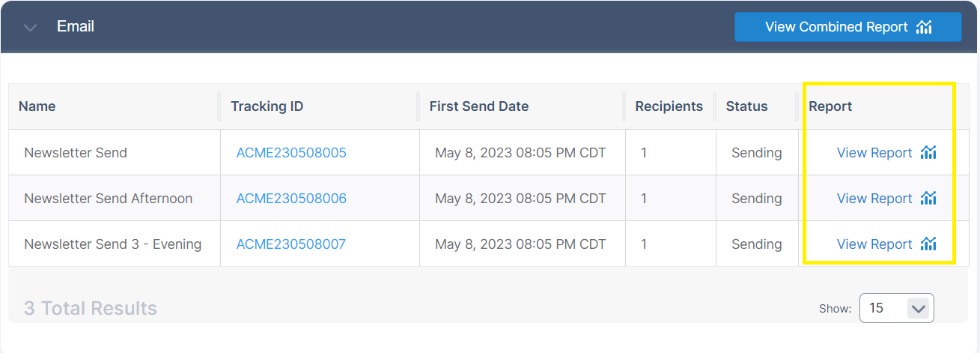Image resolution: width=980 pixels, height=353 pixels.
Task: View Report for Newsletter Send
Action: pos(874,153)
